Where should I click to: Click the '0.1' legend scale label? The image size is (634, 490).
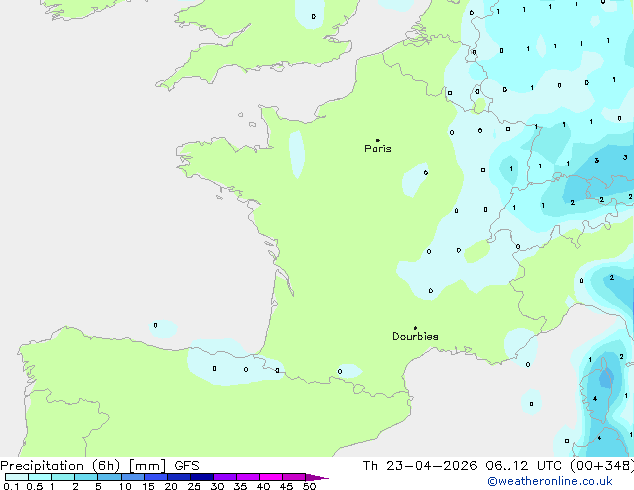(11, 486)
